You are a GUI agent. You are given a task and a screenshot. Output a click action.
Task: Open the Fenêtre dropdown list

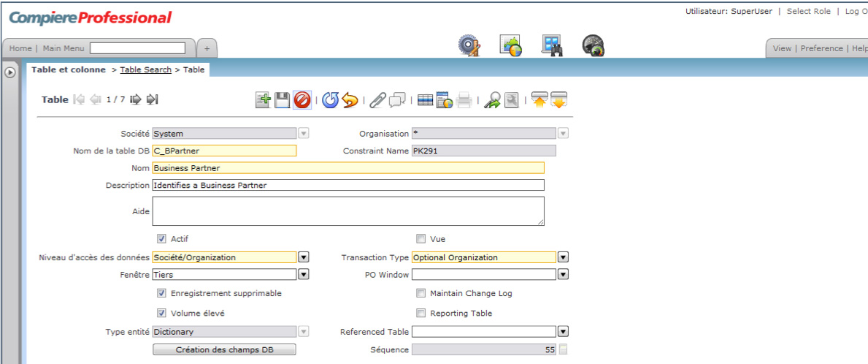304,274
